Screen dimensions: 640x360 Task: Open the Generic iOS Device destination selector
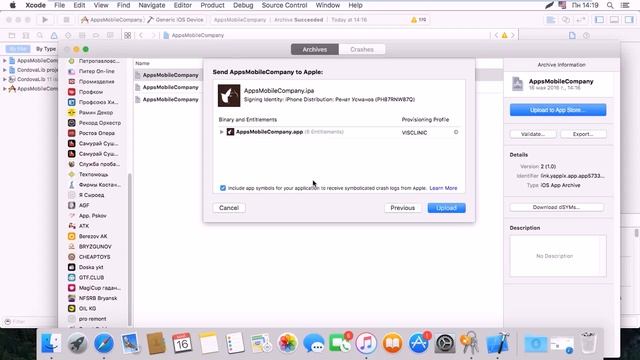click(175, 20)
